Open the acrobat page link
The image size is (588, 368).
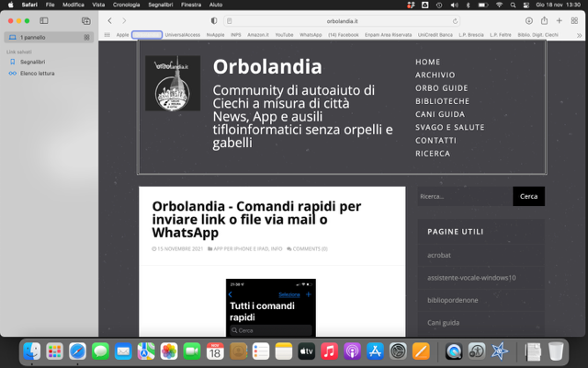[439, 256]
